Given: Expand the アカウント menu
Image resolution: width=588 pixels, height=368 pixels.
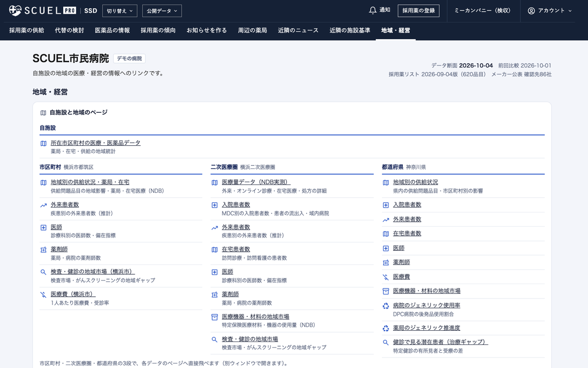Looking at the screenshot, I should [x=550, y=11].
